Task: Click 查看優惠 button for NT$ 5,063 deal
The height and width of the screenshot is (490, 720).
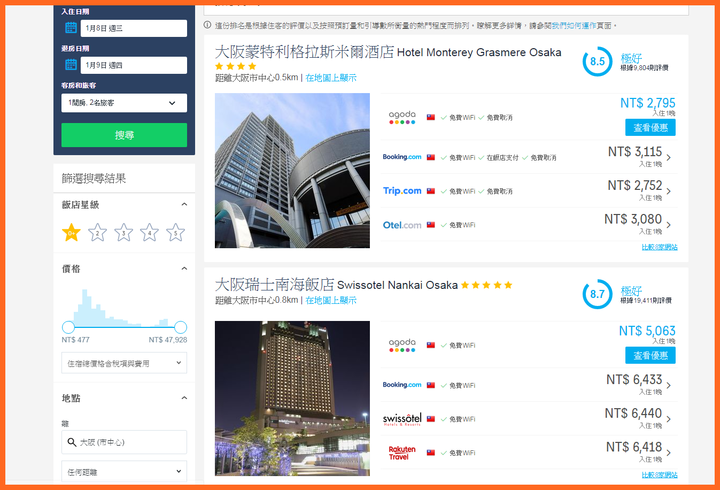Action: click(650, 355)
